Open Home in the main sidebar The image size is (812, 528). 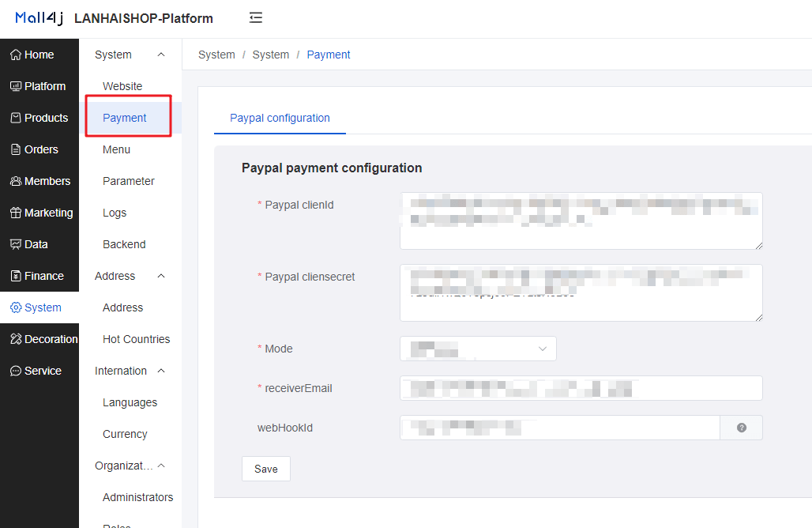(x=39, y=55)
